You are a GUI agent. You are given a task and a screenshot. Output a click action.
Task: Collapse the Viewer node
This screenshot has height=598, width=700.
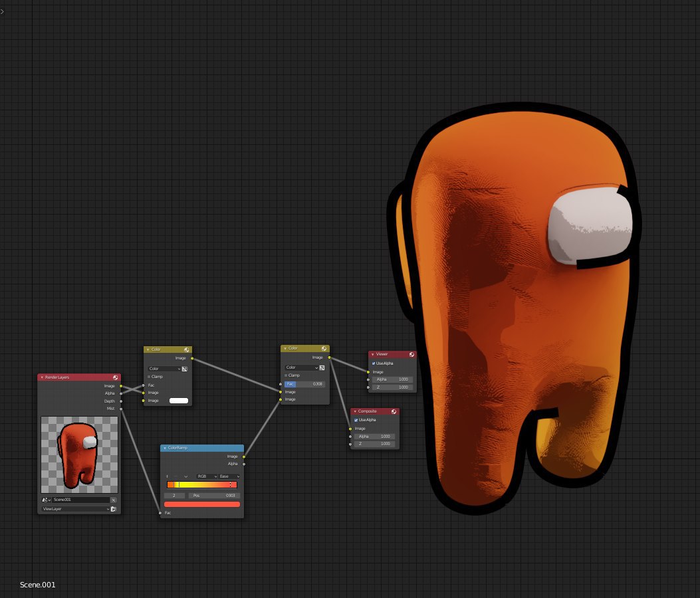click(373, 354)
